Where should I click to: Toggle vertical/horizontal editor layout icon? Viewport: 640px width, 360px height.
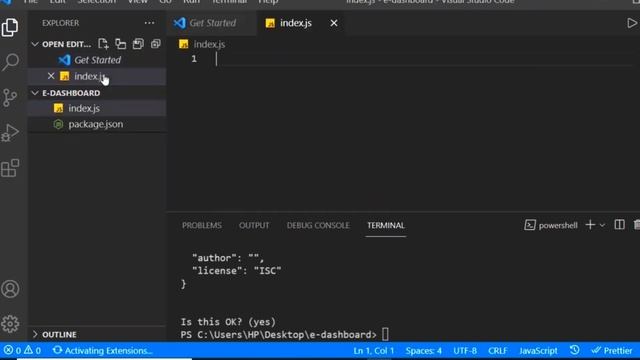(120, 44)
